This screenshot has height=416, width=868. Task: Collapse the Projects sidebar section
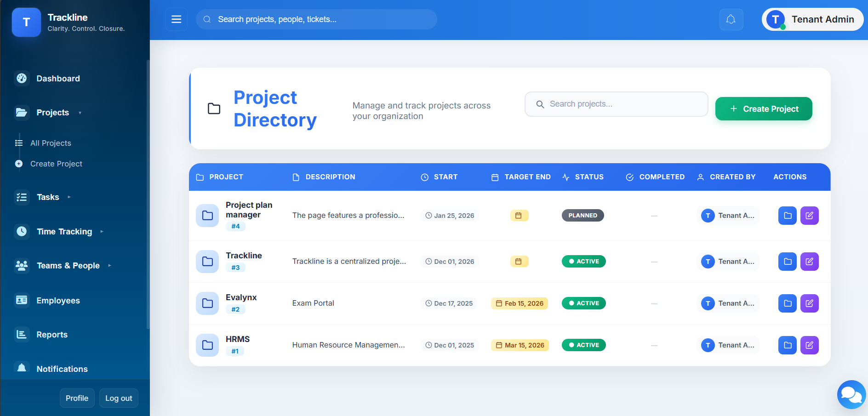53,113
